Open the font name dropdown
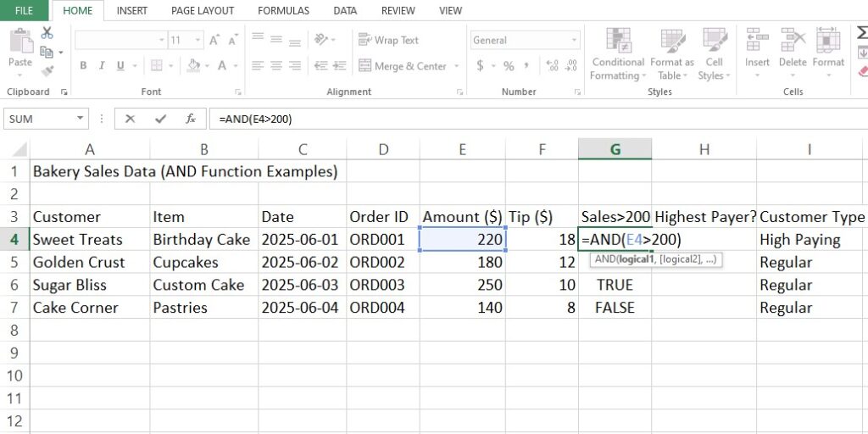 click(x=162, y=41)
